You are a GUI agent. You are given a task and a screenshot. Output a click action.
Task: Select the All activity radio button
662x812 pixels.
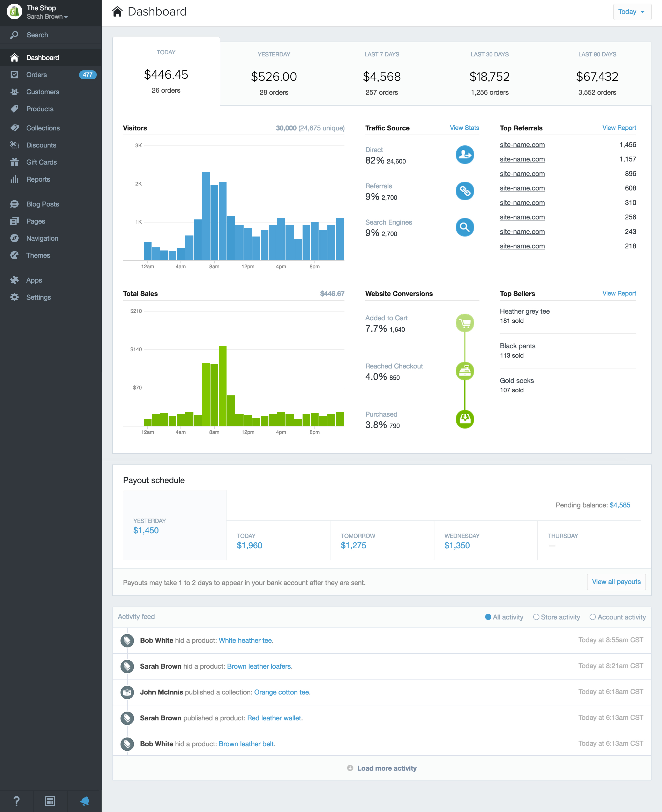(x=488, y=617)
